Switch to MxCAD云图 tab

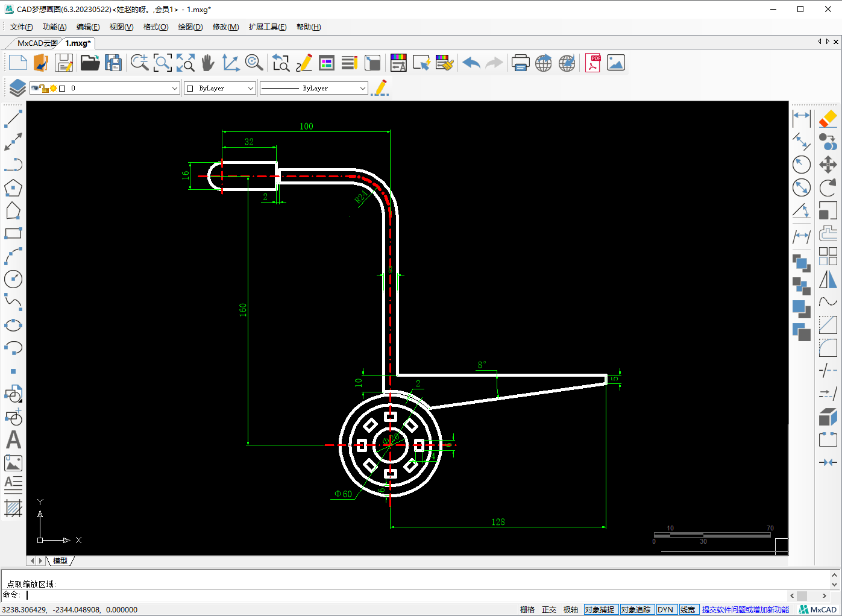click(x=37, y=43)
